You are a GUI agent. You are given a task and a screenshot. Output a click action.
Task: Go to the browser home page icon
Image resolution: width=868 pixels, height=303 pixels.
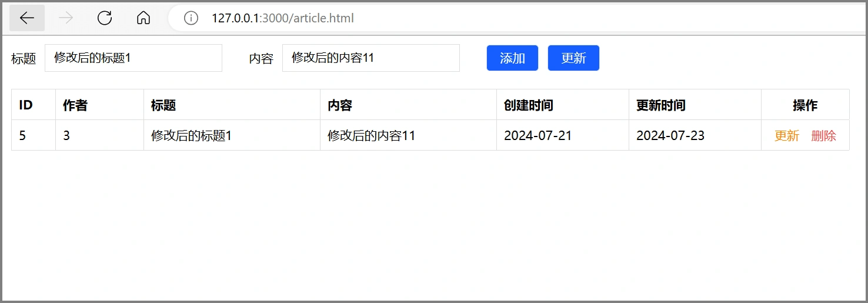click(143, 18)
